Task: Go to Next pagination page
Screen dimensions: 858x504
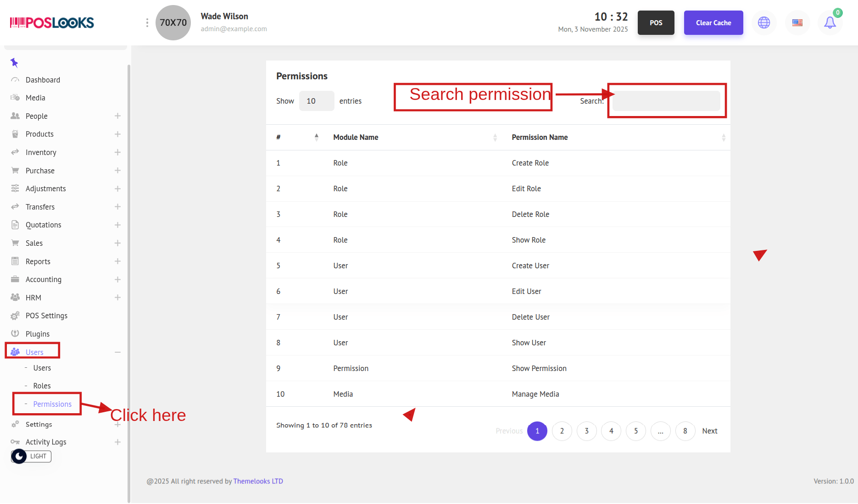Action: (709, 431)
